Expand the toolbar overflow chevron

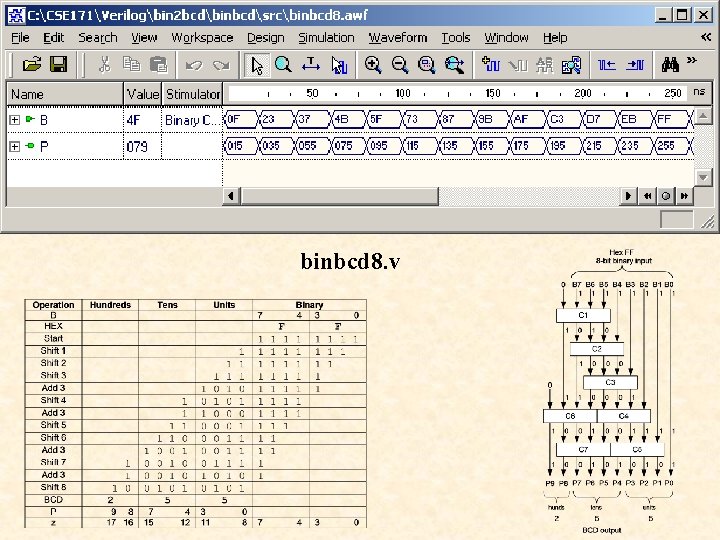(692, 60)
